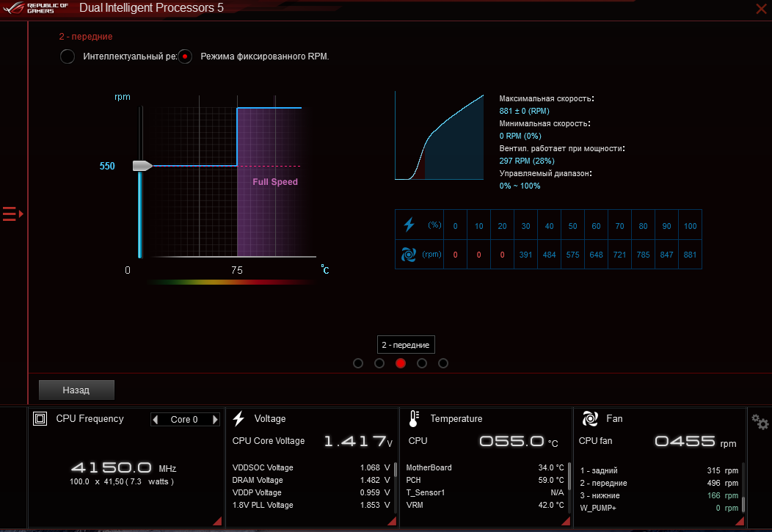Viewport: 772px width, 532px height.
Task: Click the Core 0 selector field
Action: pyautogui.click(x=185, y=419)
